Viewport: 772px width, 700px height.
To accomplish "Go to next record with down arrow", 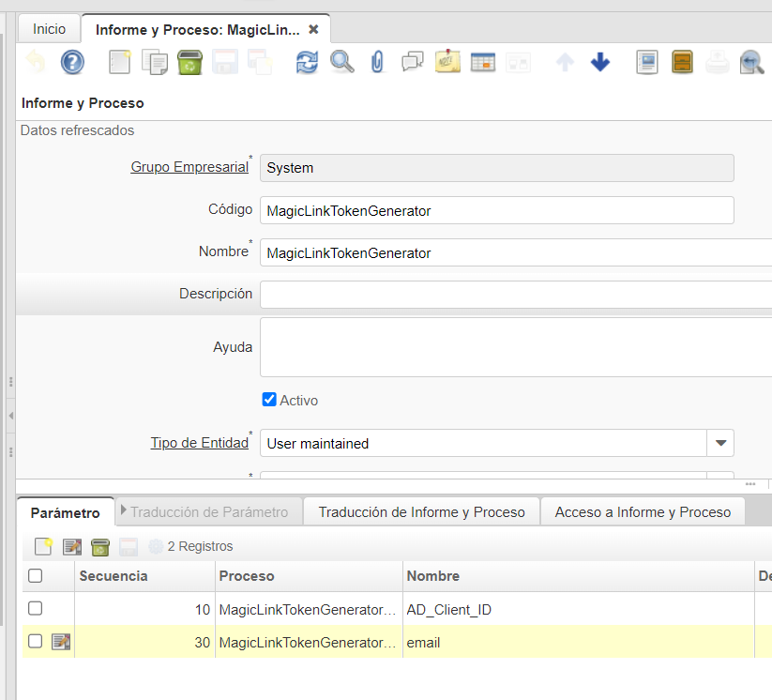I will point(600,63).
